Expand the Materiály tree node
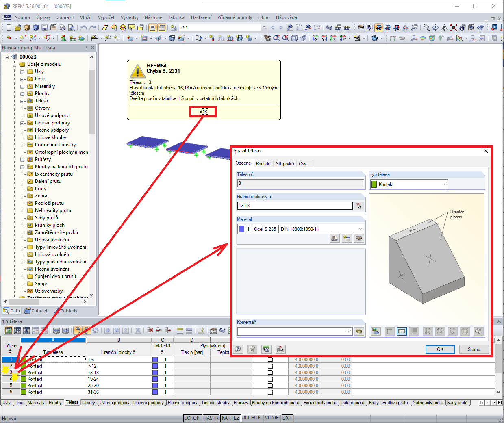The image size is (504, 423). coord(22,86)
